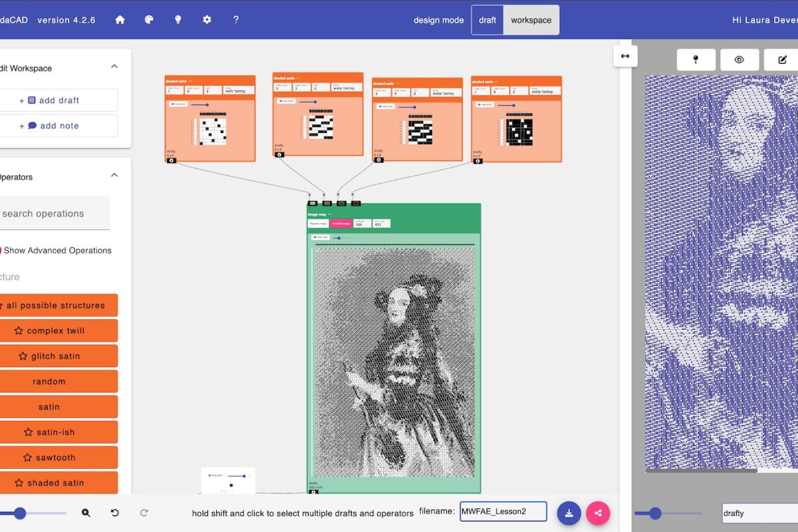The width and height of the screenshot is (798, 532).
Task: Click inside the filename field showing MWFAE_Lesson2
Action: click(x=503, y=511)
